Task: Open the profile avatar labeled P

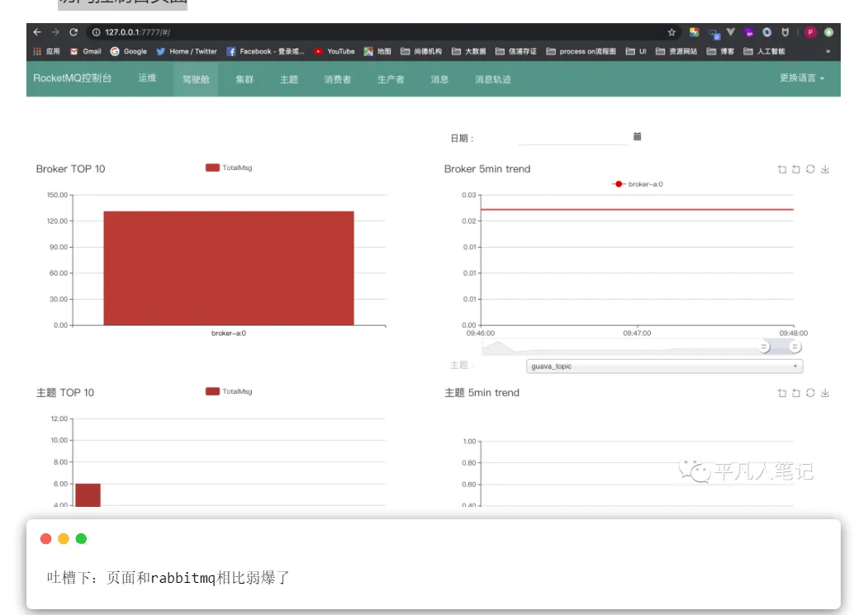Action: [810, 32]
